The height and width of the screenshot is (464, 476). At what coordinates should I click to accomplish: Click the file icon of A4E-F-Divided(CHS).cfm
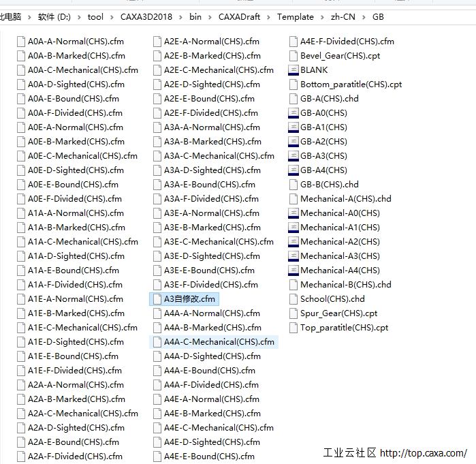(293, 42)
